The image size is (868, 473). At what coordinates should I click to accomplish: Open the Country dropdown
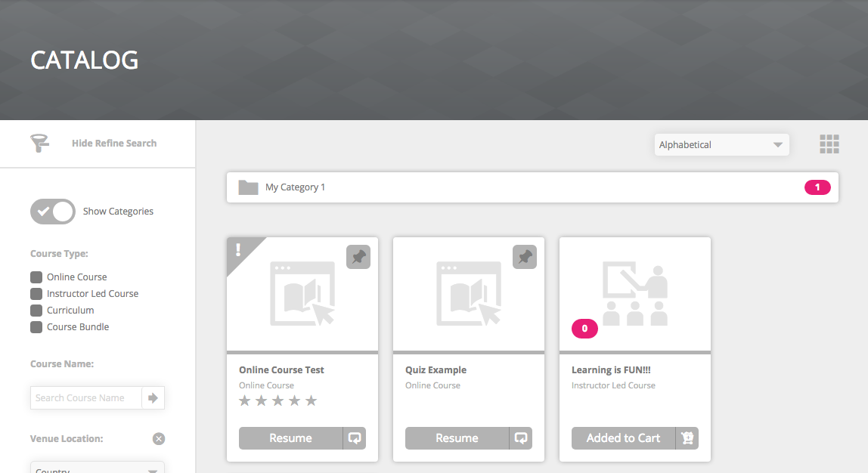98,468
